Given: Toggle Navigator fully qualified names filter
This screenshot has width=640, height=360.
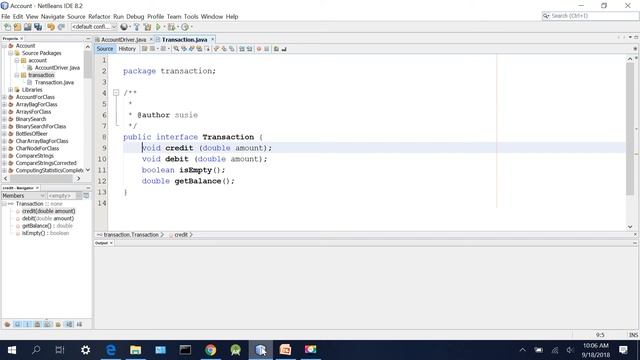Looking at the screenshot, I should pos(58,324).
